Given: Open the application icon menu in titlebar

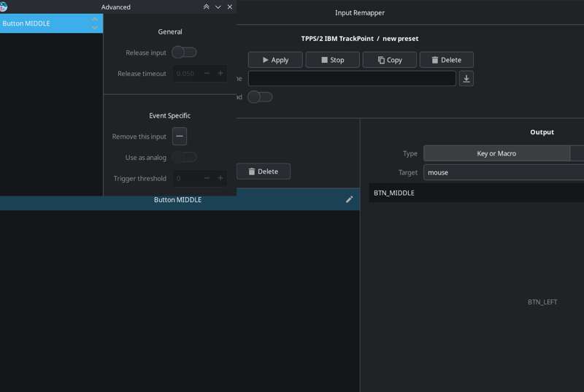Looking at the screenshot, I should pyautogui.click(x=4, y=7).
